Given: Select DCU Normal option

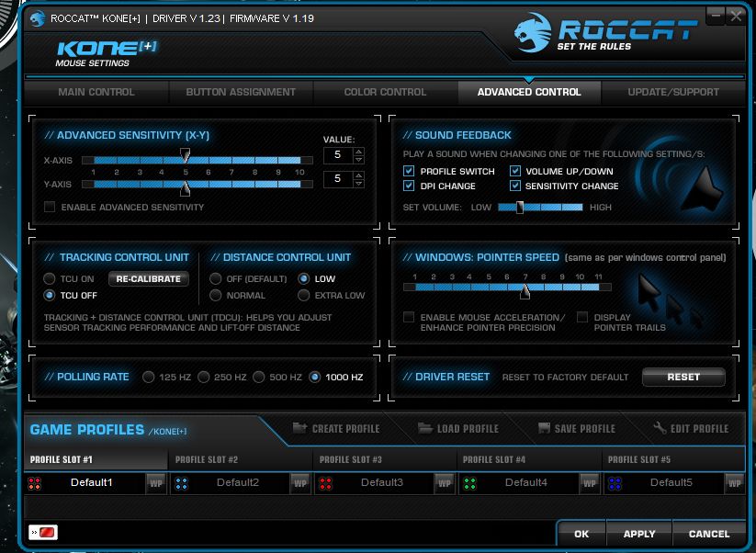Looking at the screenshot, I should pos(216,295).
